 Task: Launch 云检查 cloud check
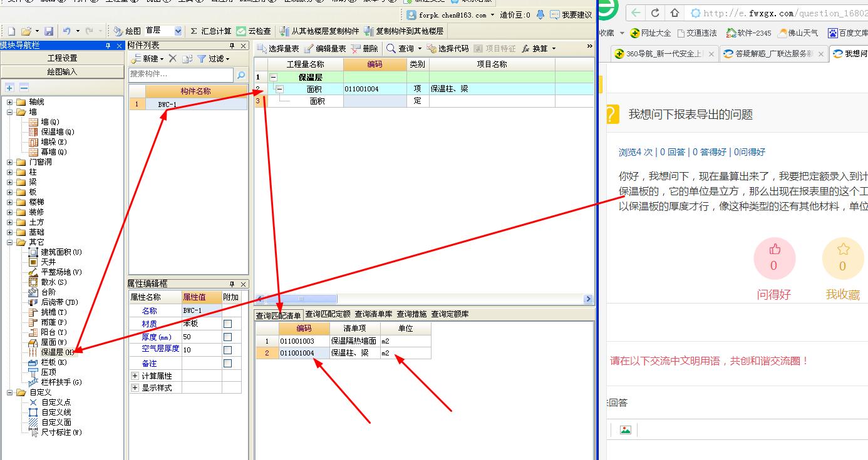254,31
